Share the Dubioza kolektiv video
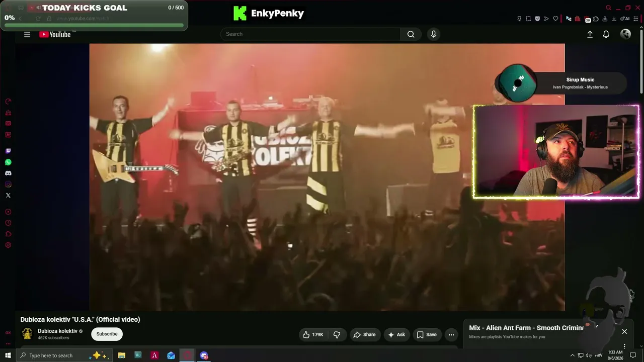The height and width of the screenshot is (362, 644). tap(364, 335)
